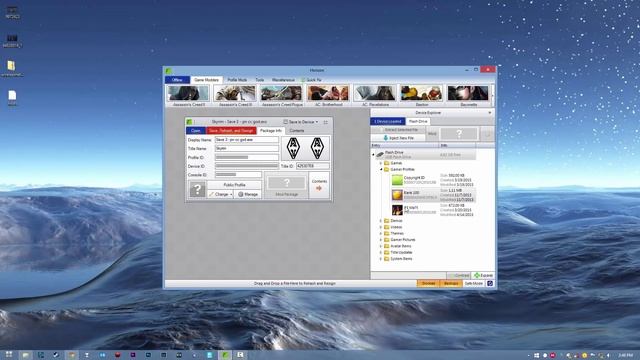The width and height of the screenshot is (640, 360).
Task: Click the Title Name field
Action: (247, 149)
